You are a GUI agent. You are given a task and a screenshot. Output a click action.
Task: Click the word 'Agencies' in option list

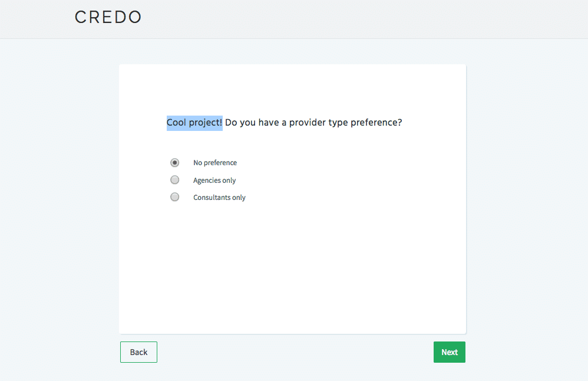pyautogui.click(x=206, y=180)
